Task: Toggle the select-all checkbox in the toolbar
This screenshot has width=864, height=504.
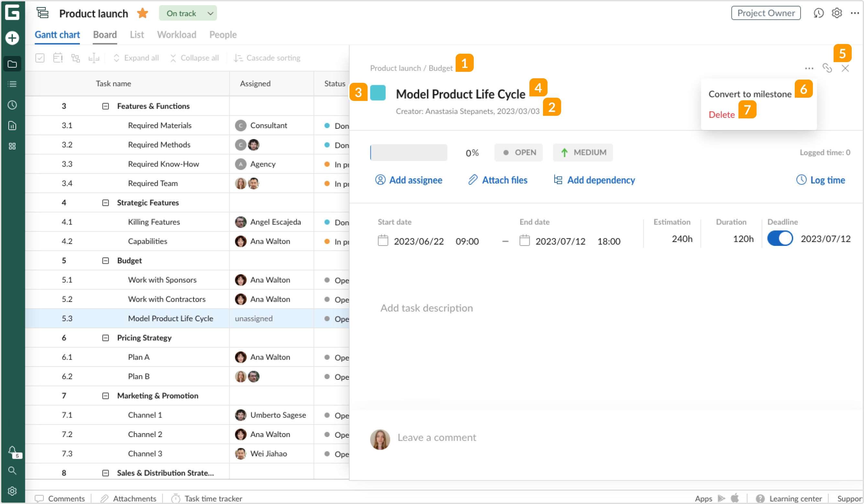Action: pyautogui.click(x=40, y=58)
